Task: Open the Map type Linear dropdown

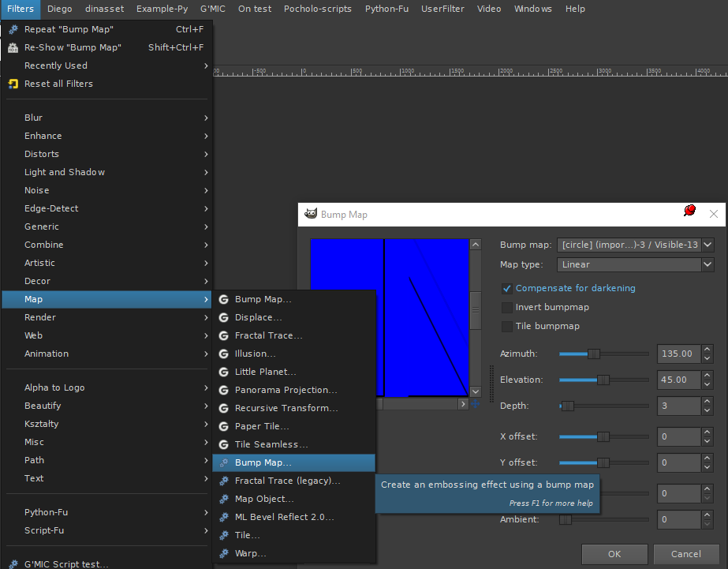Action: pyautogui.click(x=635, y=264)
